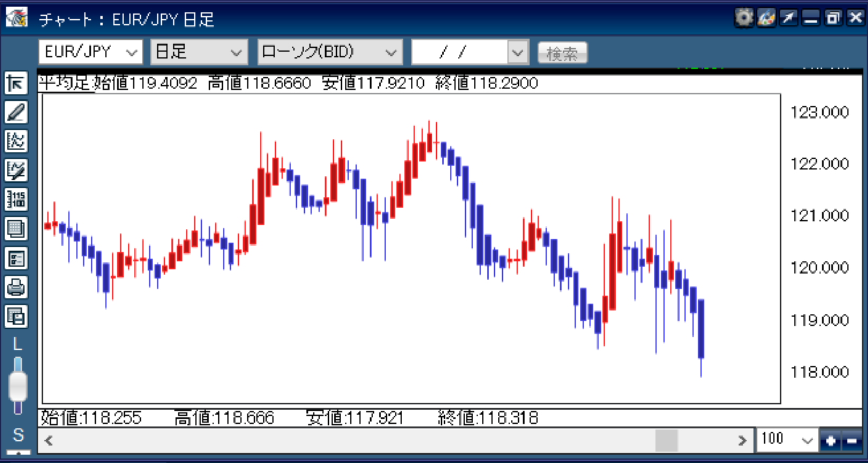Click the 安値117.9210 header text
This screenshot has height=463, width=868.
(x=373, y=83)
